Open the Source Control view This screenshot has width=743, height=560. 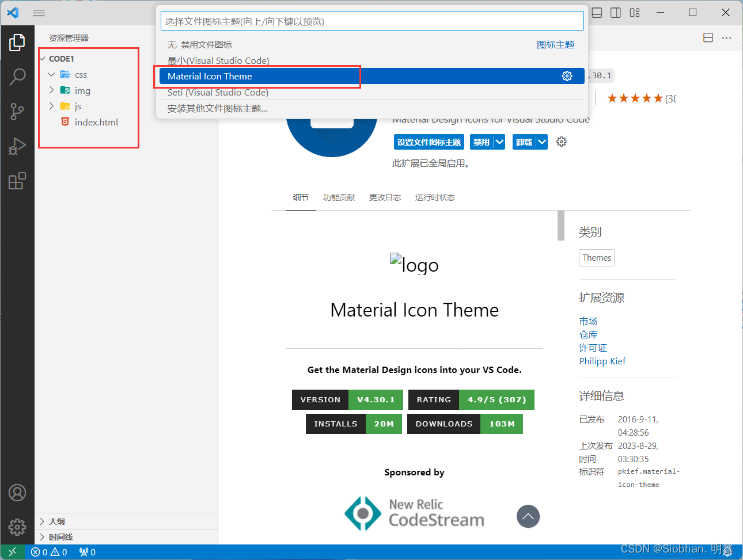pyautogui.click(x=17, y=112)
